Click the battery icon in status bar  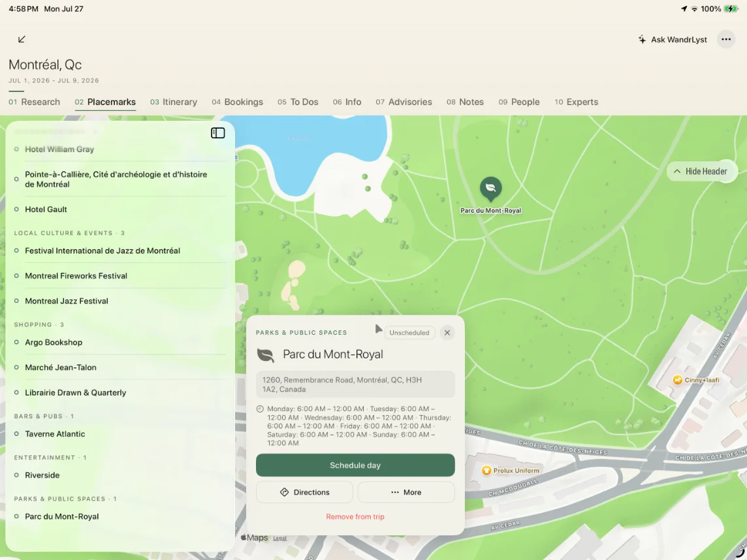tap(731, 8)
